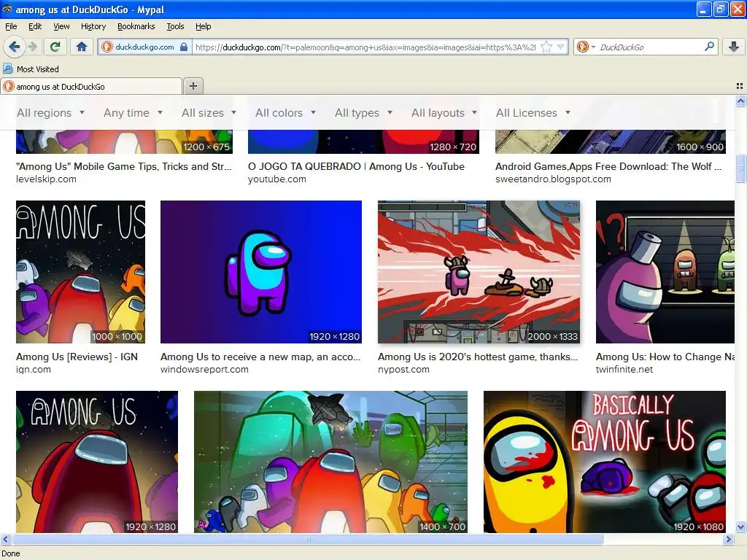The height and width of the screenshot is (560, 747).
Task: Open the search engine selector dropdown
Action: (x=586, y=47)
